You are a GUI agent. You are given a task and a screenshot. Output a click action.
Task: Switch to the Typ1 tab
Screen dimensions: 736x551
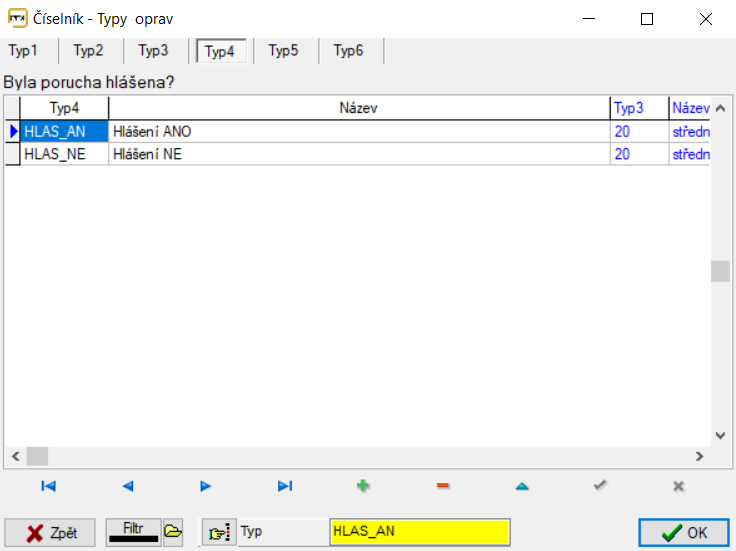23,50
